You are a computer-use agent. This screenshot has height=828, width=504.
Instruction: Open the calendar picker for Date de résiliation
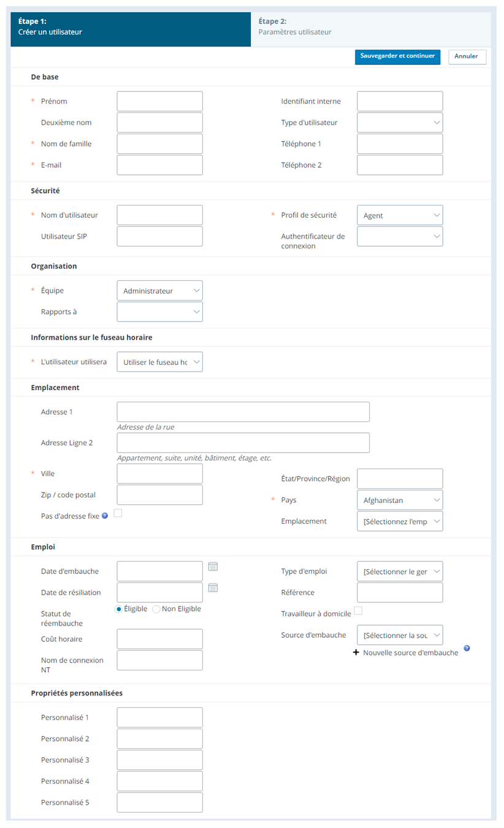click(x=213, y=588)
